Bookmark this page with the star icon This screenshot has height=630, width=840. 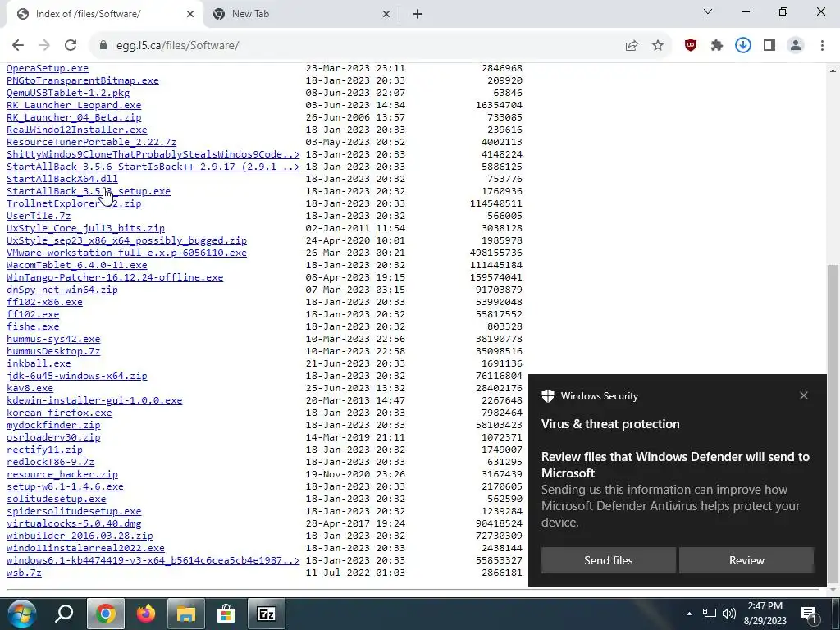pyautogui.click(x=658, y=46)
